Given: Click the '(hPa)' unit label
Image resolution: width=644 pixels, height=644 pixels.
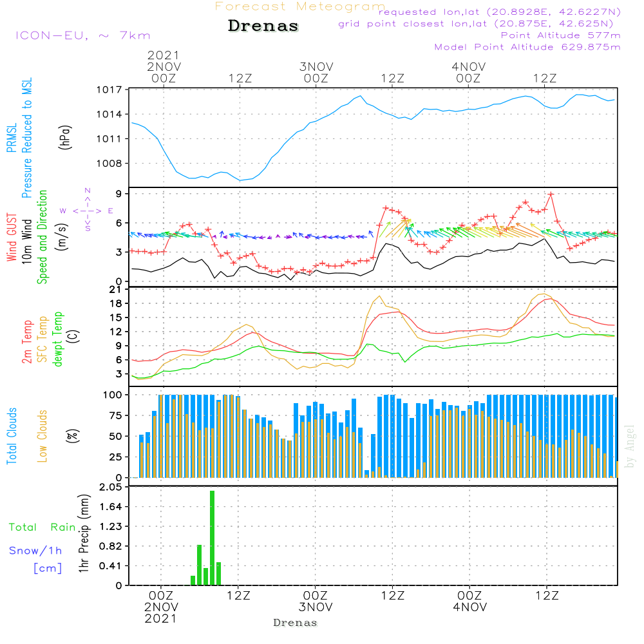Looking at the screenshot, I should pos(65,137).
